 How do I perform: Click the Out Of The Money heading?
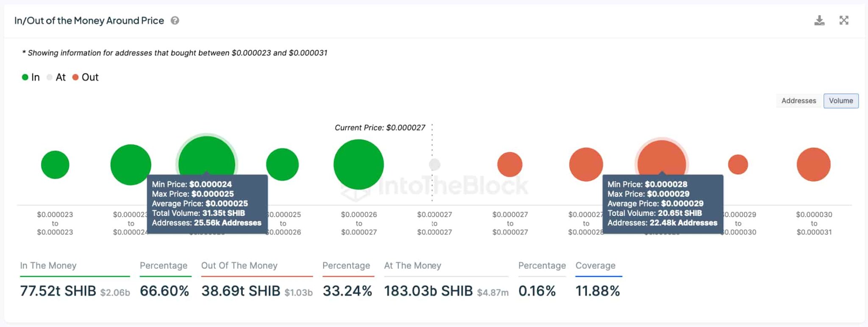coord(239,266)
